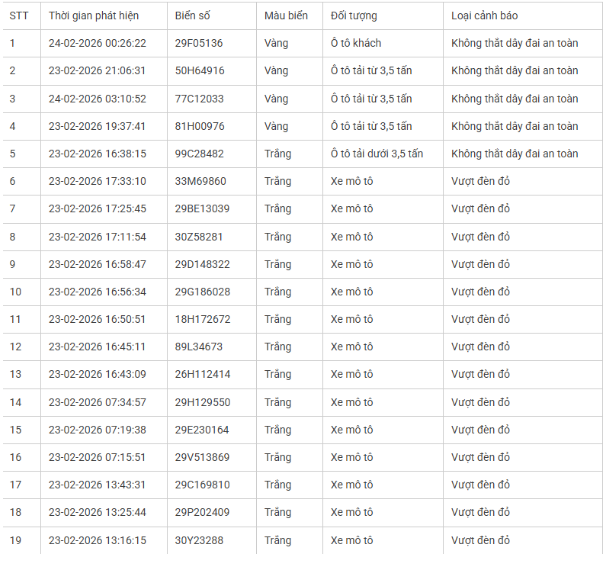Click the Đối tượng column header
The height and width of the screenshot is (572, 610).
[354, 16]
